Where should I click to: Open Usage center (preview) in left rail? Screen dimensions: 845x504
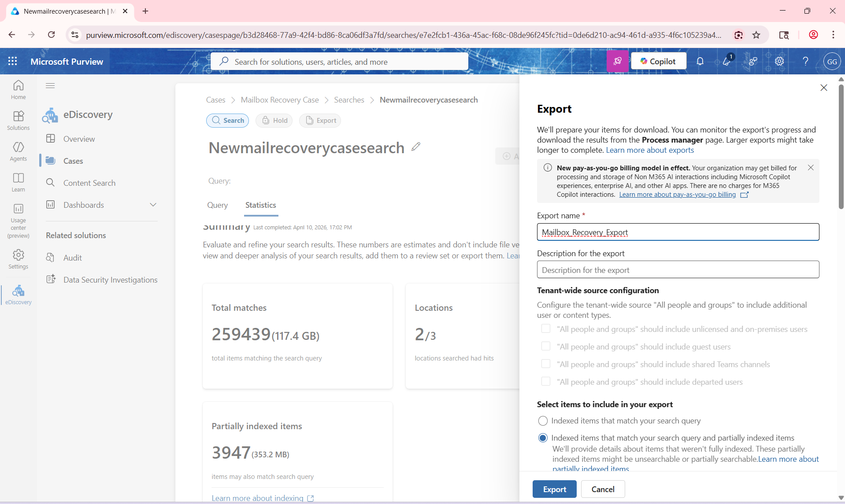click(18, 221)
